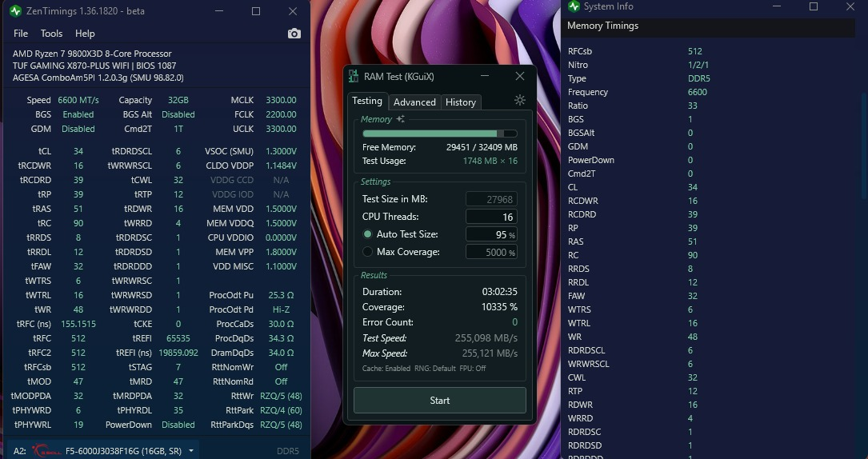The height and width of the screenshot is (459, 868).
Task: Click the Capacity value 32GB
Action: tap(178, 100)
